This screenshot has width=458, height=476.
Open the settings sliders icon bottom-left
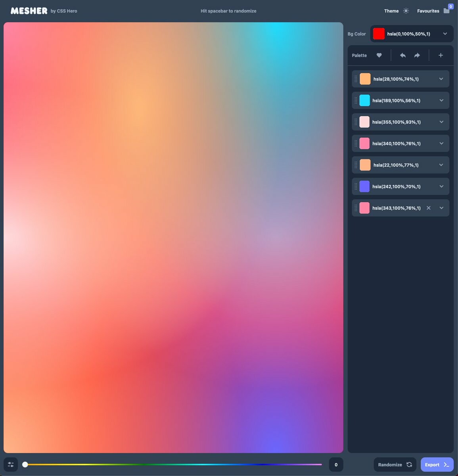pyautogui.click(x=11, y=464)
